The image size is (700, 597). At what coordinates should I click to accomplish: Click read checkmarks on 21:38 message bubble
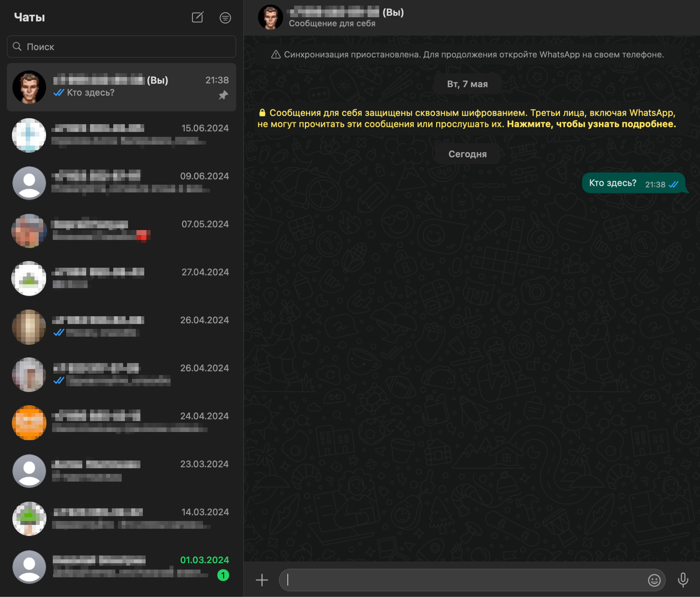(674, 185)
